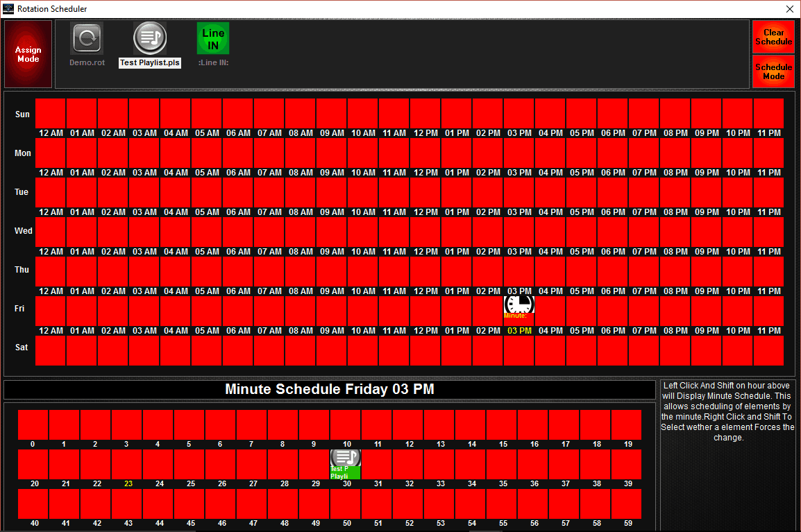Click the Minute Schedule Friday 03 PM header
801x532 pixels.
point(330,389)
